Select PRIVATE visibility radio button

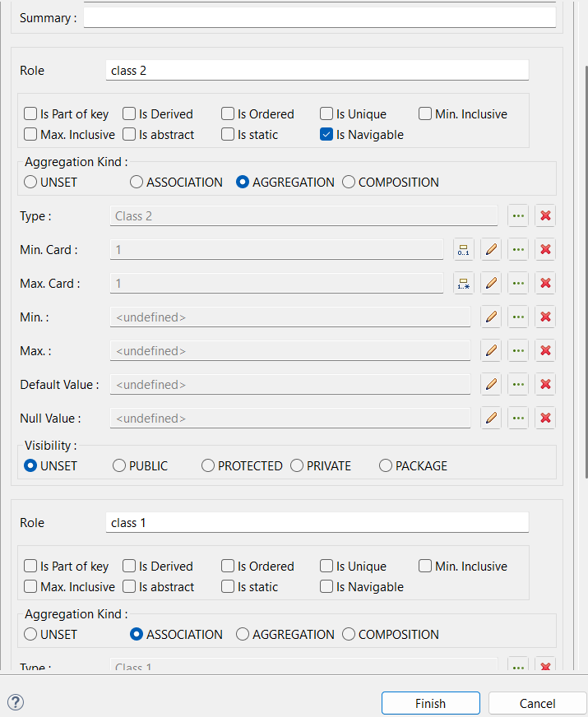[x=297, y=466]
